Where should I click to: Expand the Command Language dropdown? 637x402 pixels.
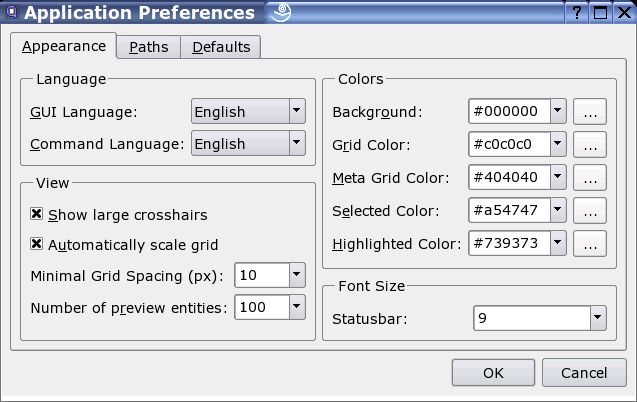coord(296,143)
